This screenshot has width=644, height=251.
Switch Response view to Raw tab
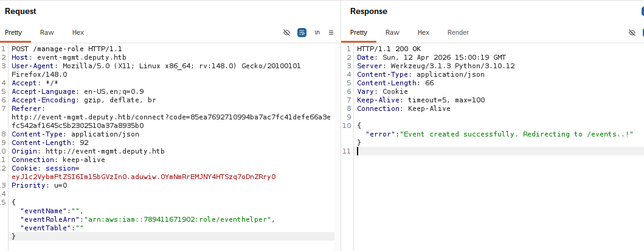pos(392,32)
